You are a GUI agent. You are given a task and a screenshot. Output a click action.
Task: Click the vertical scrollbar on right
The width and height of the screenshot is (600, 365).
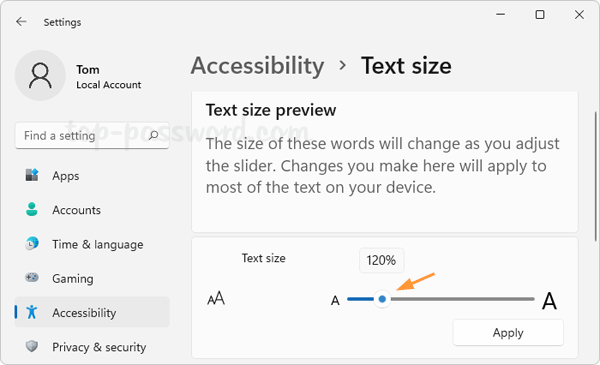[x=595, y=176]
